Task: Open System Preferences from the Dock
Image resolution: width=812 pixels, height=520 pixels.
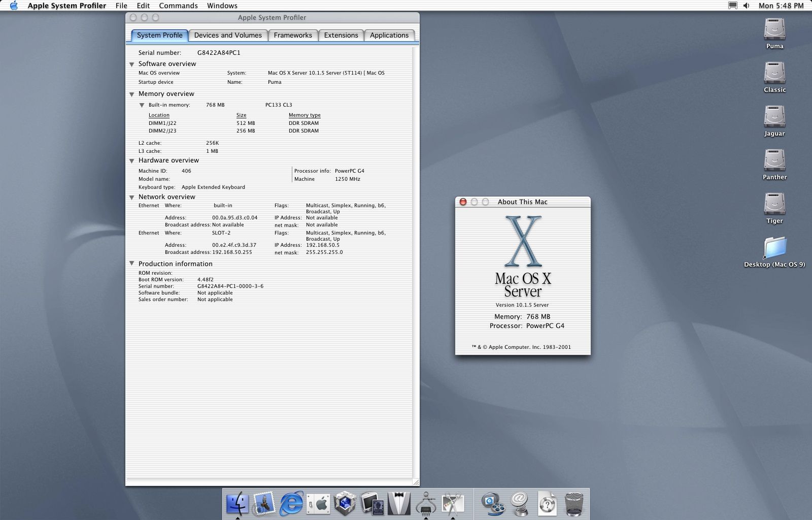Action: (x=318, y=504)
